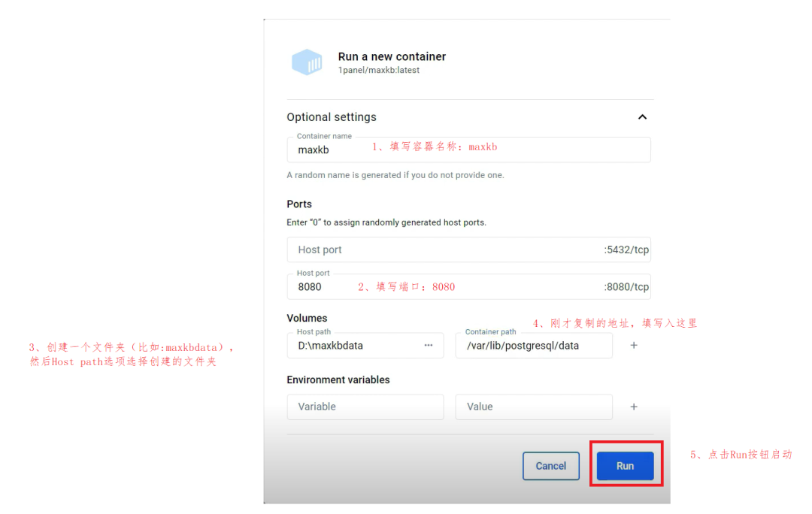Click the Cancel button
The width and height of the screenshot is (812, 514).
(551, 466)
